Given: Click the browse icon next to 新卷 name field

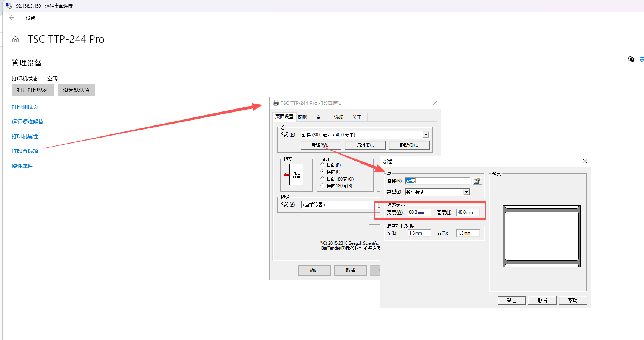Looking at the screenshot, I should point(477,181).
